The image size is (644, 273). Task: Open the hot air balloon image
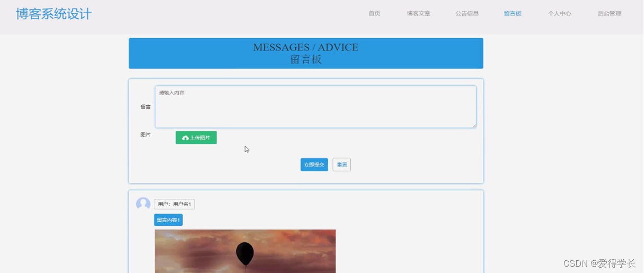coord(245,251)
